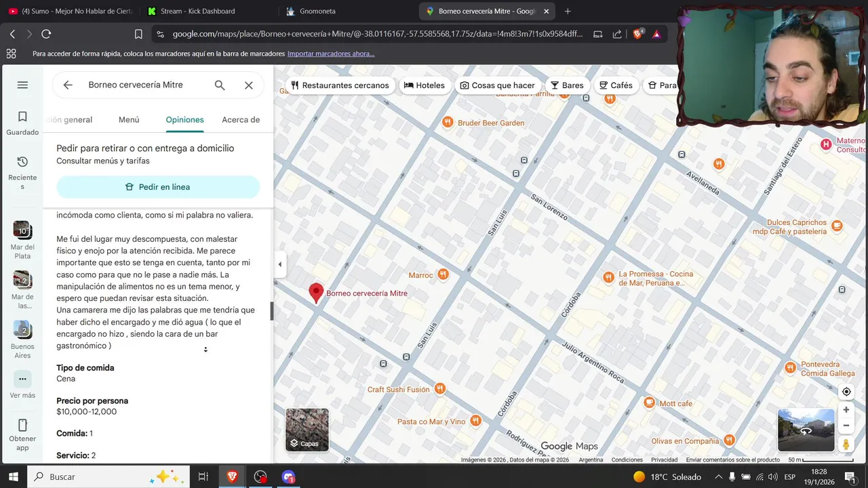Click the Privacidad link below the map
This screenshot has height=488, width=868.
665,460
